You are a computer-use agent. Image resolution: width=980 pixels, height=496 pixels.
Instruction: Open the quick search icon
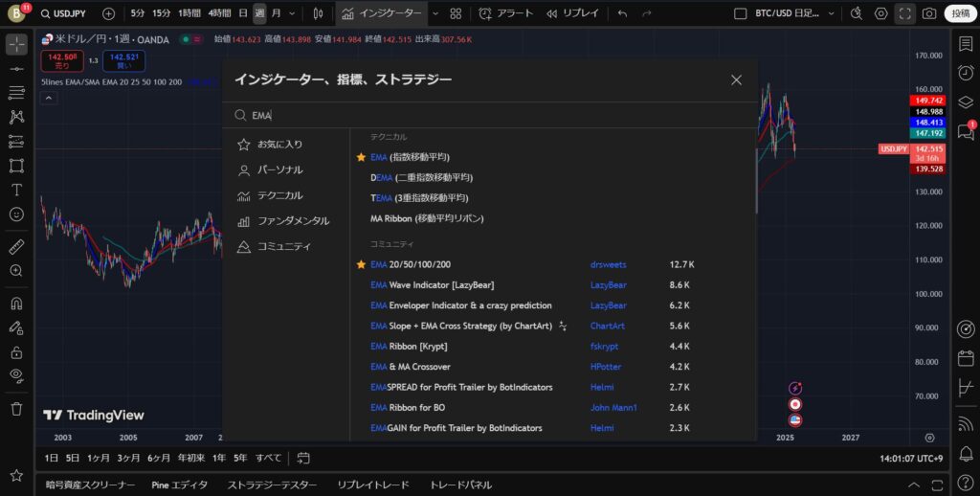click(857, 13)
